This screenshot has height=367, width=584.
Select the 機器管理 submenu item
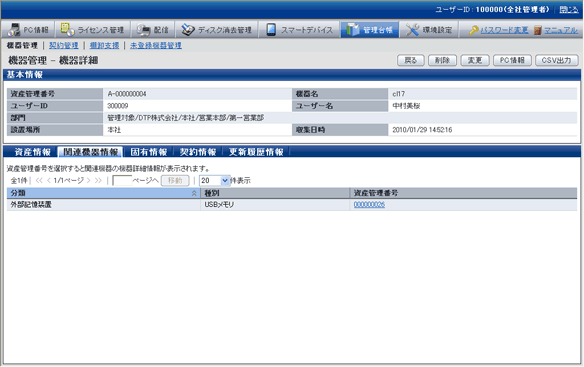pos(22,45)
